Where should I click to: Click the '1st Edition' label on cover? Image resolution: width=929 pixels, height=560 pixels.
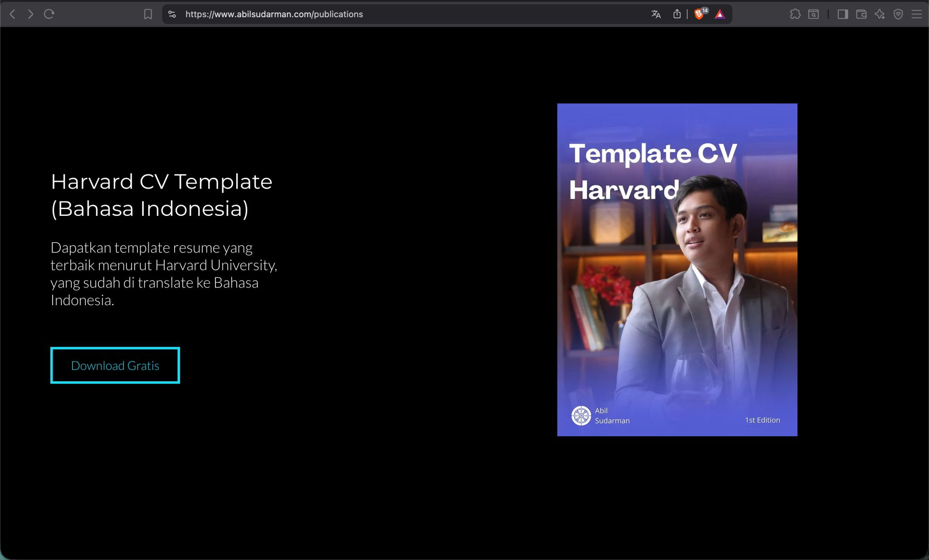[x=763, y=420]
